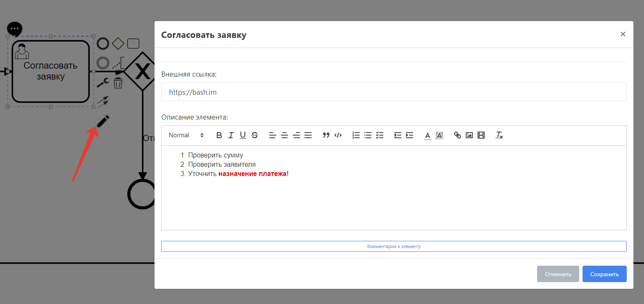Align text right in the description editor
Screen dimensions: 644x304
tap(296, 135)
